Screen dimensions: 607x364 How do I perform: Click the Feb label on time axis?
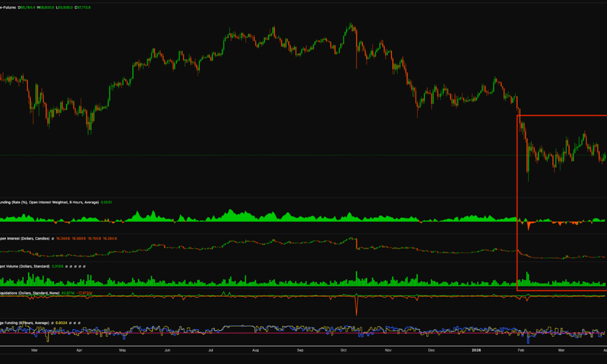pyautogui.click(x=520, y=351)
